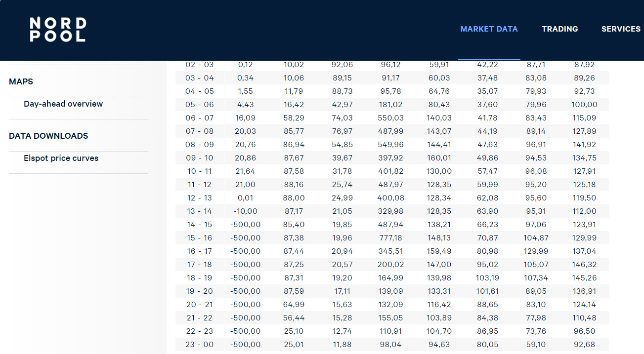
Task: Open the Services menu
Action: pos(621,29)
